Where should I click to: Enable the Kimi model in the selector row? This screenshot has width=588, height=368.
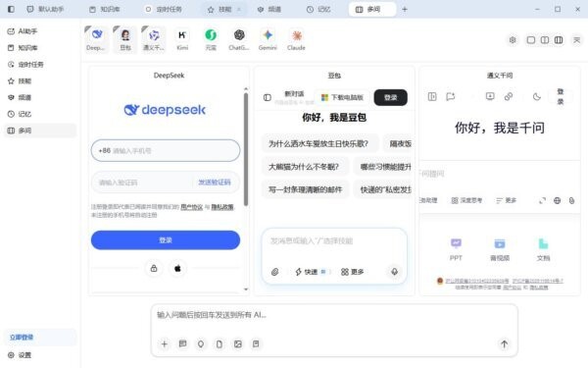[x=182, y=39]
